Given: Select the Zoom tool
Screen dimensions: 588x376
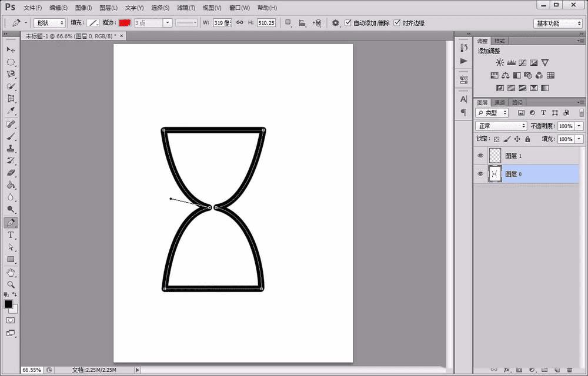Looking at the screenshot, I should click(11, 284).
